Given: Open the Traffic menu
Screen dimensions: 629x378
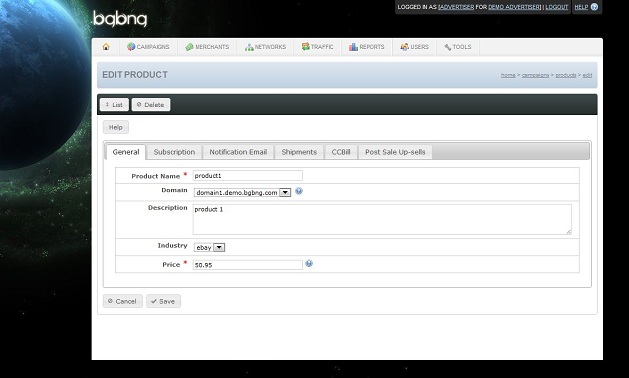Looking at the screenshot, I should (317, 47).
